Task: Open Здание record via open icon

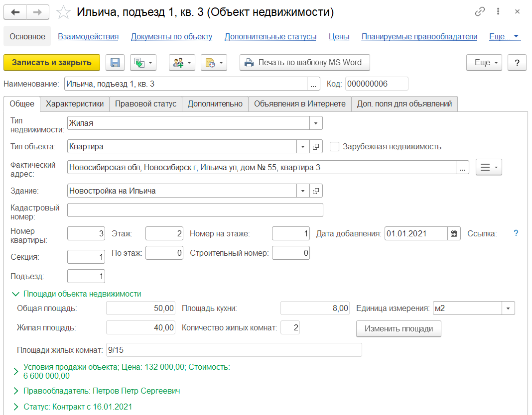Action: pos(315,191)
